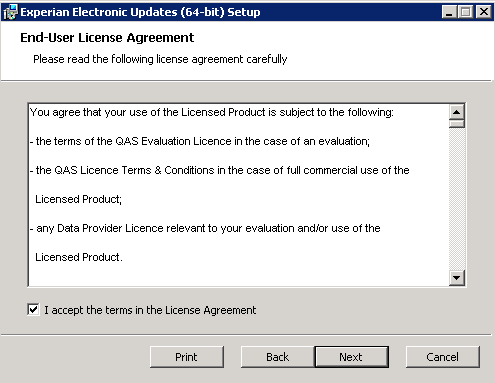The width and height of the screenshot is (495, 383).
Task: Proceed with the Next button
Action: (351, 357)
